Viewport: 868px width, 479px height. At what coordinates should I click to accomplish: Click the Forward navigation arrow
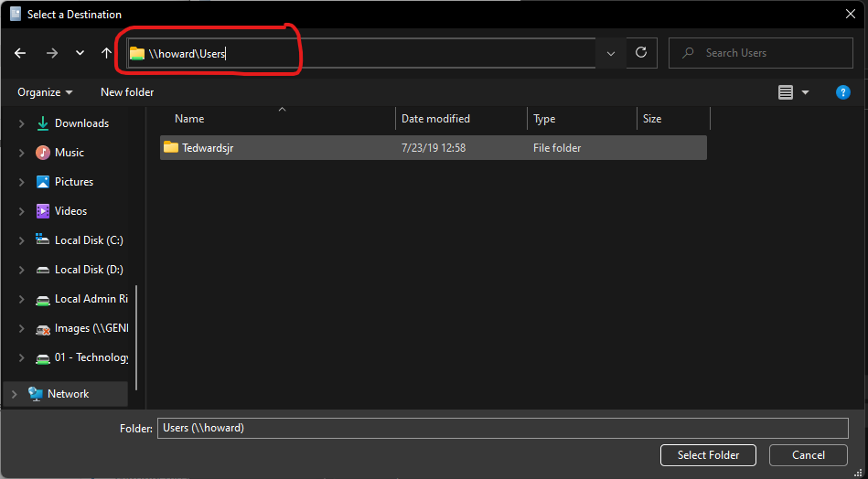(x=51, y=53)
